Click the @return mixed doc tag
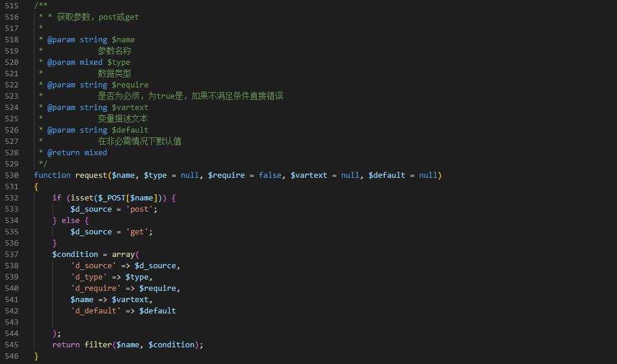 tap(77, 152)
